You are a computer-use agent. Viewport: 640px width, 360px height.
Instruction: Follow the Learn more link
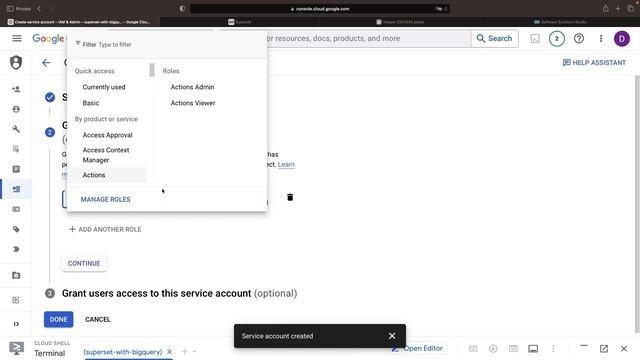[x=286, y=164]
